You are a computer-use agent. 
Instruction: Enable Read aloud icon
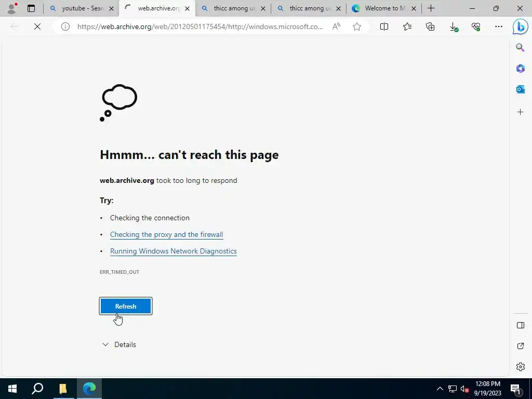point(336,26)
